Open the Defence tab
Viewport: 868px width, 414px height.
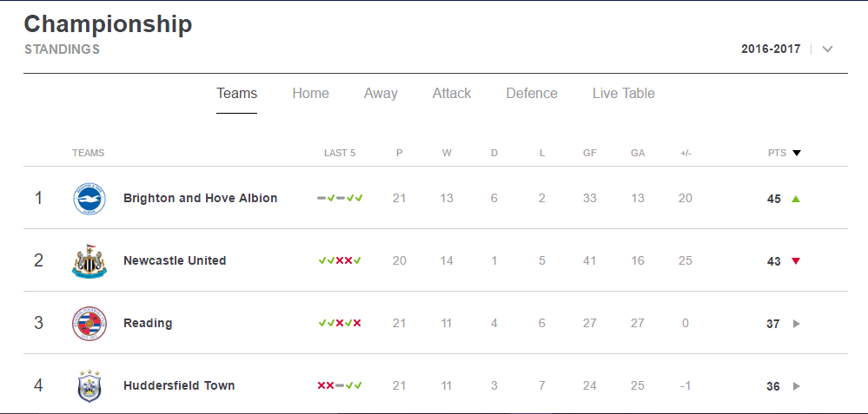click(x=532, y=94)
